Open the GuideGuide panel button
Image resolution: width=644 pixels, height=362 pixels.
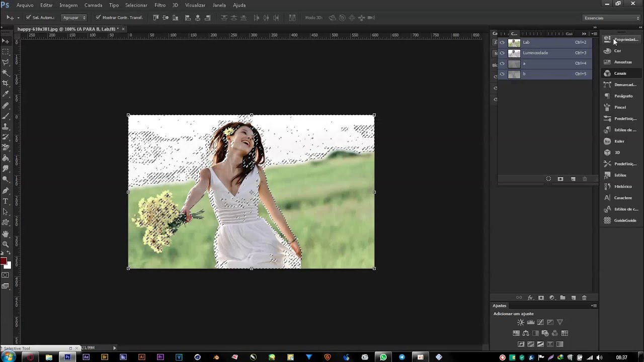tap(621, 220)
